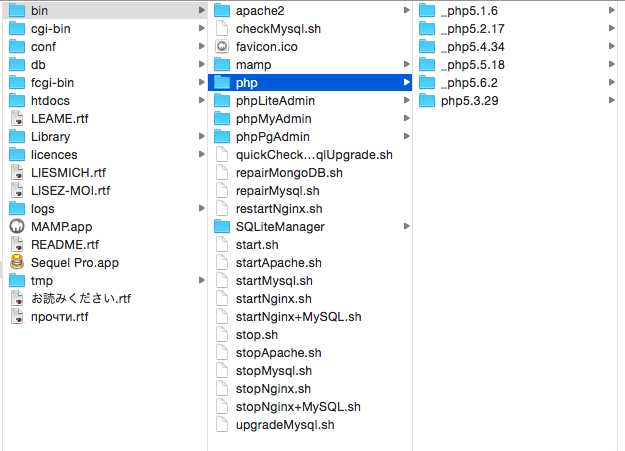Expand the Library folder using its arrow
625x451 pixels.
[x=200, y=137]
